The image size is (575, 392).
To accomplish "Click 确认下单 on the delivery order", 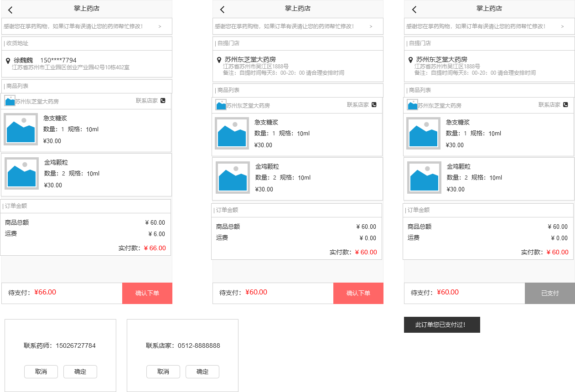I will tap(147, 293).
